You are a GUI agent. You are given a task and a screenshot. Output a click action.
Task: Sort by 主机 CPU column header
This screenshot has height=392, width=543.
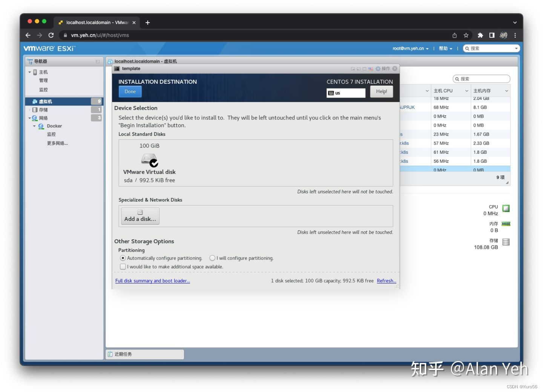point(443,91)
